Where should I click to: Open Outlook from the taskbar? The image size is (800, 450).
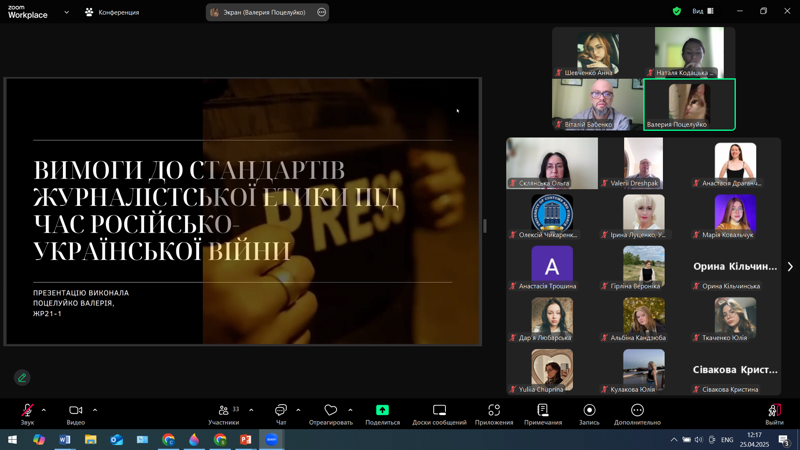[x=116, y=439]
